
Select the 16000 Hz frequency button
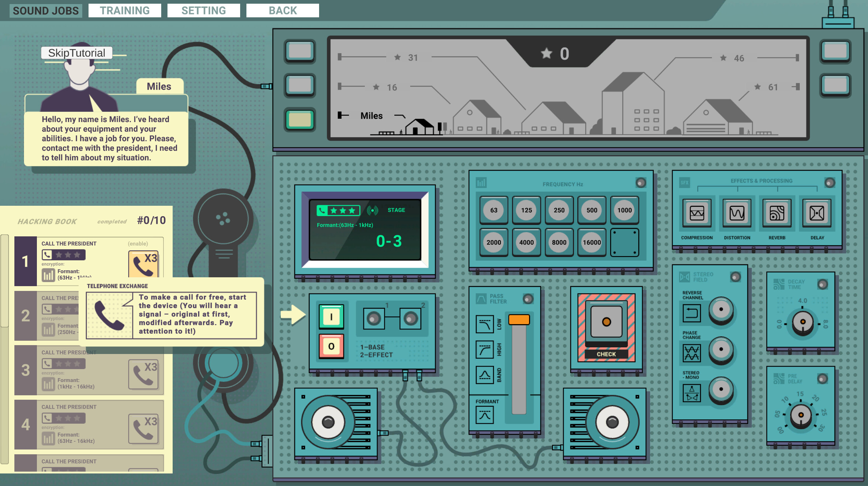point(592,242)
